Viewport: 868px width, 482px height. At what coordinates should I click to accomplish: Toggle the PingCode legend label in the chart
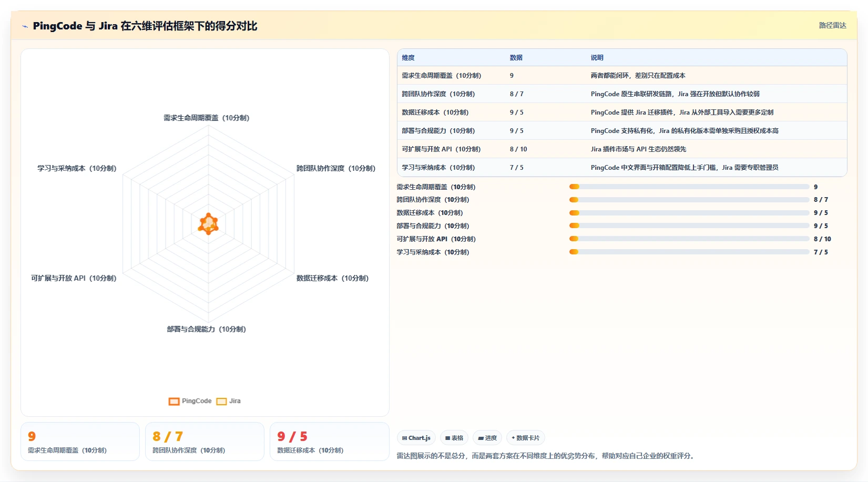[x=197, y=401]
